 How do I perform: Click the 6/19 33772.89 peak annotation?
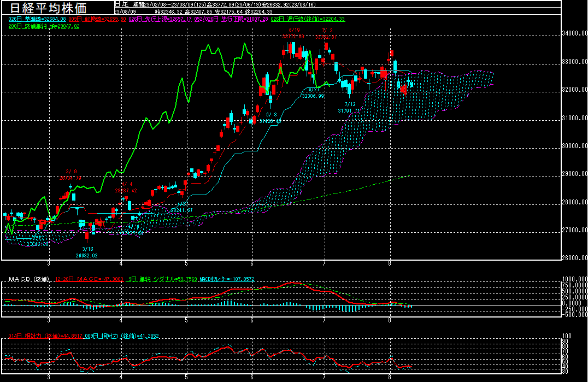[293, 33]
